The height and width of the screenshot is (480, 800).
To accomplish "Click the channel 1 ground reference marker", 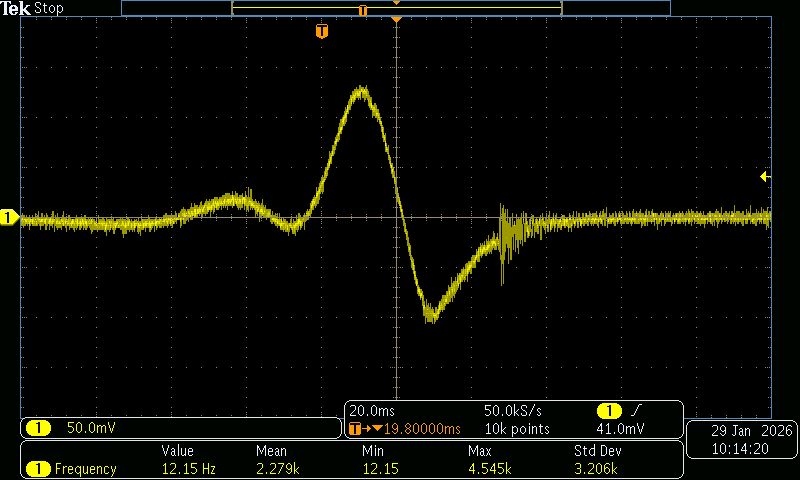I will coord(9,218).
